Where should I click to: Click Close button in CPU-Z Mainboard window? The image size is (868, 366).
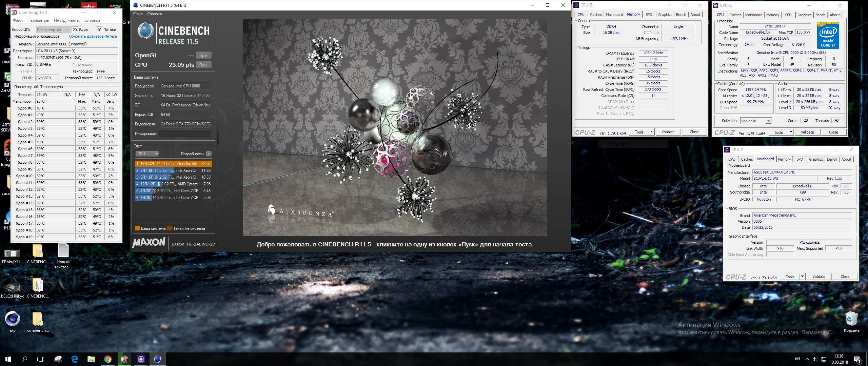845,277
